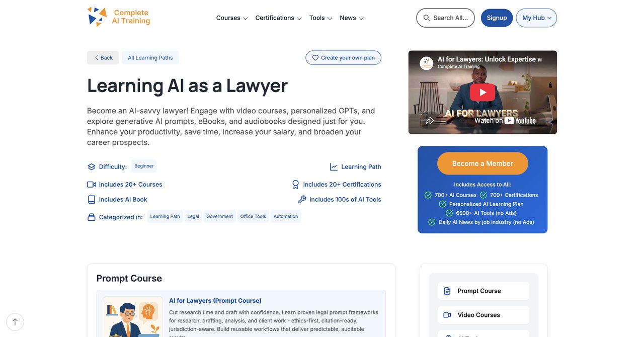Click the magnifier icon in search box

tap(427, 18)
